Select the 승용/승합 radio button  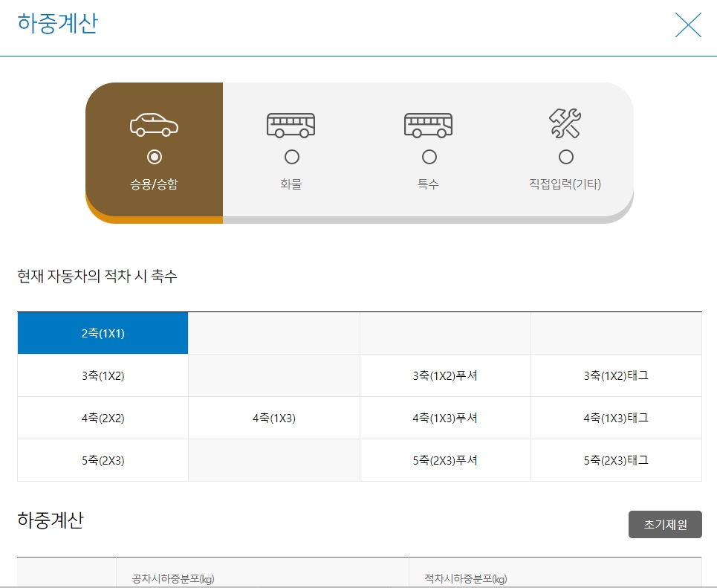click(x=155, y=157)
